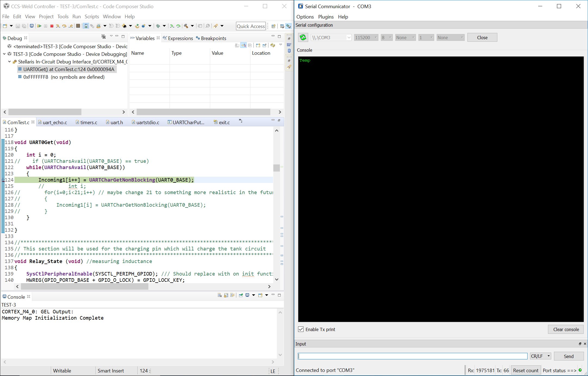
Task: Switch to the Breakpoints tab
Action: (x=211, y=38)
